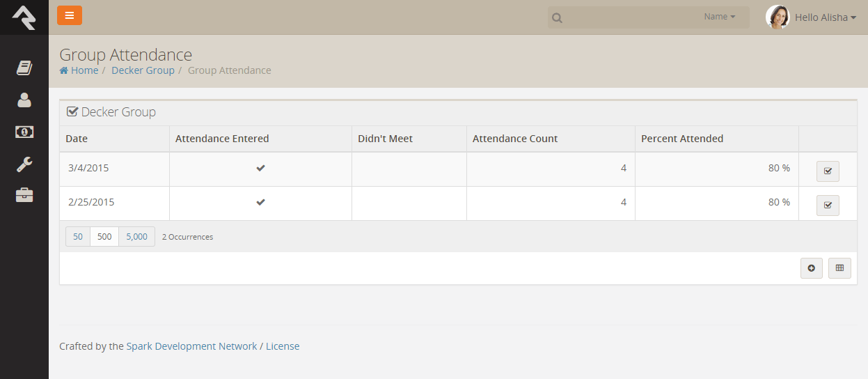This screenshot has width=868, height=379.
Task: Sort by Attendance Entered column header
Action: click(222, 139)
